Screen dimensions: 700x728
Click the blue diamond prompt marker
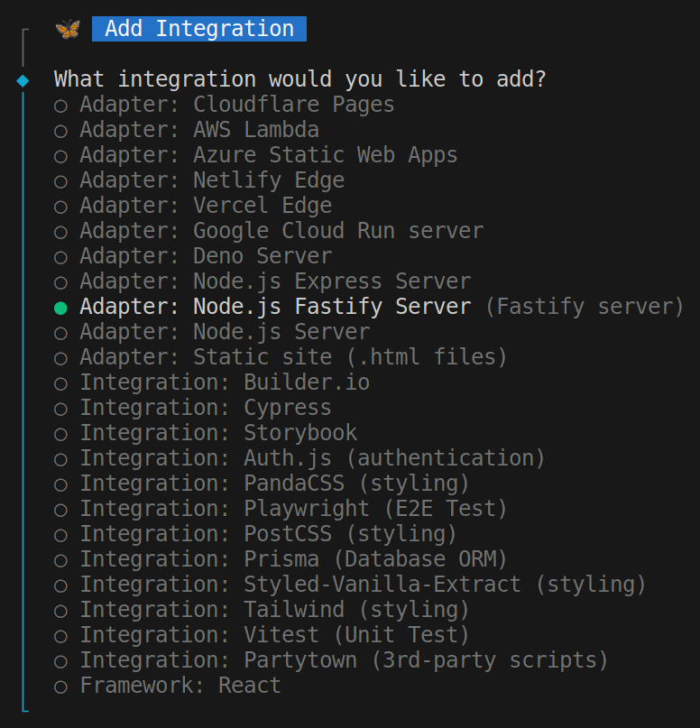pos(23,81)
